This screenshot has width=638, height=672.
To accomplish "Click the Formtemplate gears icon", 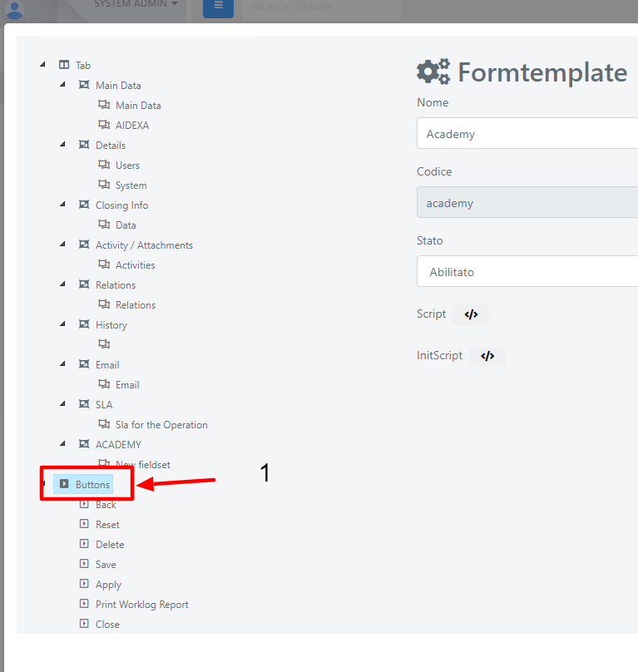I will [x=433, y=72].
